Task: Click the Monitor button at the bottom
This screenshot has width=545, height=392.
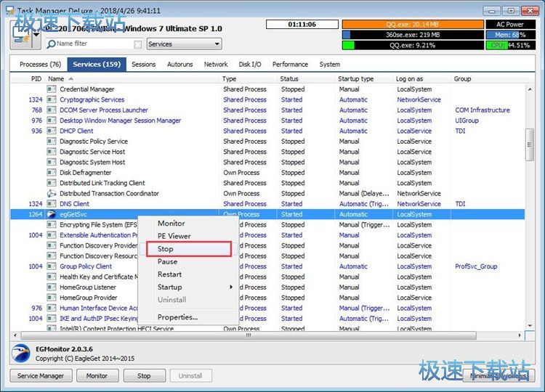Action: tap(97, 376)
